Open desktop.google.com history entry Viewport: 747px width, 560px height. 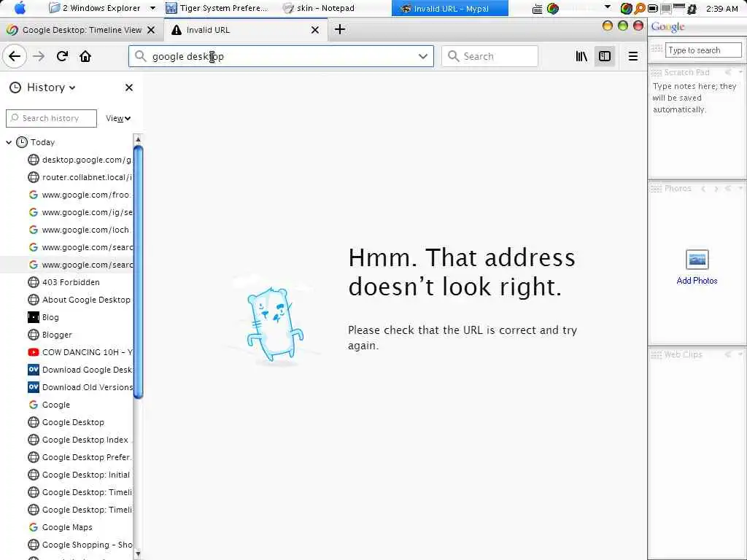pos(80,160)
